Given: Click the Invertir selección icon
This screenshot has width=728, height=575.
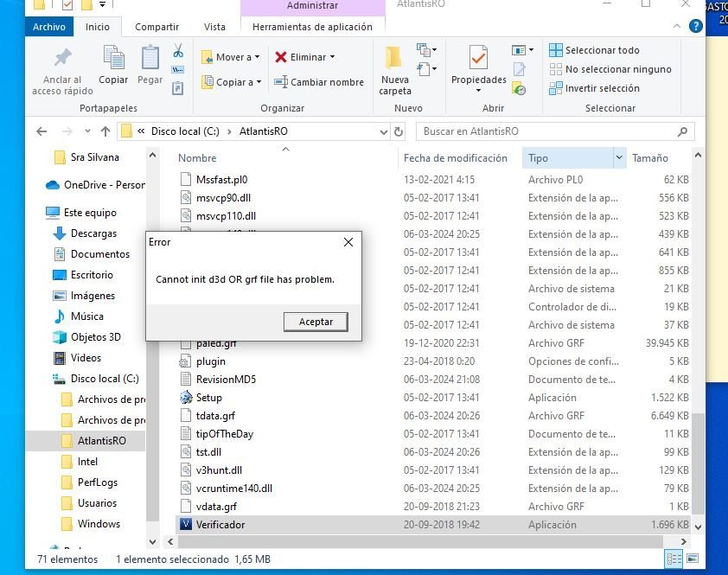Looking at the screenshot, I should coord(555,88).
